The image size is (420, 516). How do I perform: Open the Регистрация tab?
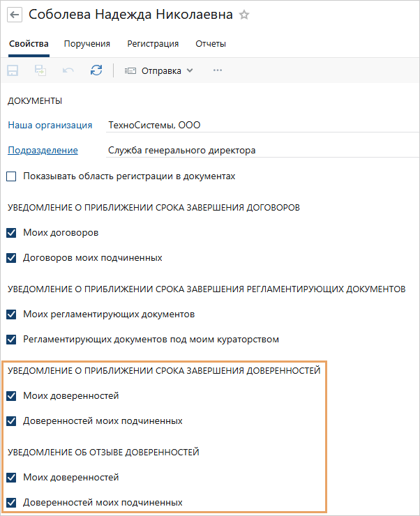click(x=153, y=43)
